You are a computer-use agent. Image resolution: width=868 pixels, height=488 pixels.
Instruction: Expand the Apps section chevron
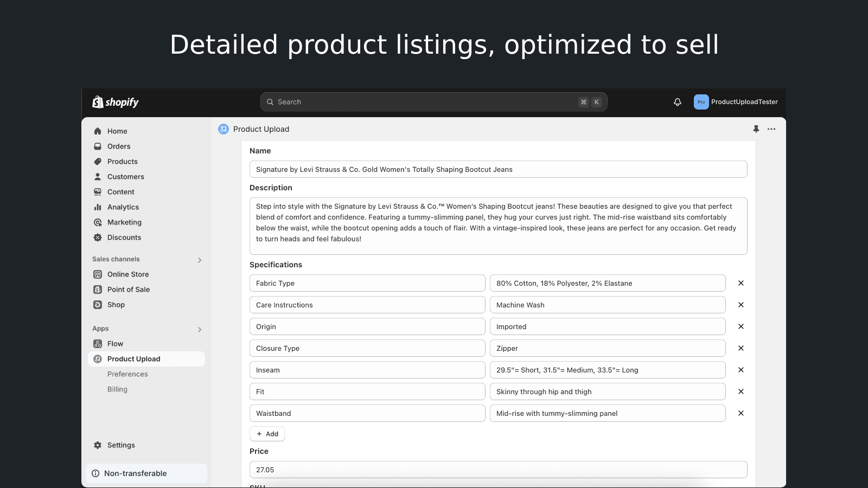[200, 329]
